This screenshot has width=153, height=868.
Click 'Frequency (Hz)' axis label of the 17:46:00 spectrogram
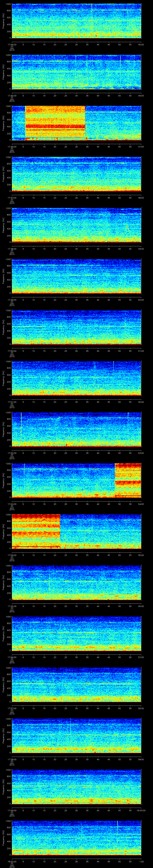pos(3,123)
